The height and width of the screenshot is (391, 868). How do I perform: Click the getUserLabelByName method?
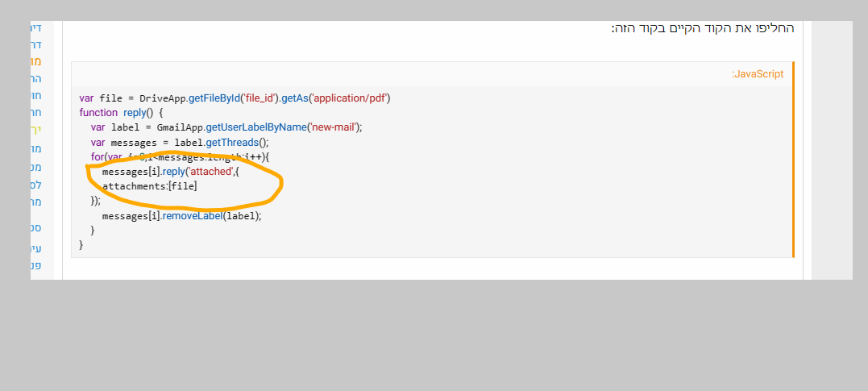point(256,127)
